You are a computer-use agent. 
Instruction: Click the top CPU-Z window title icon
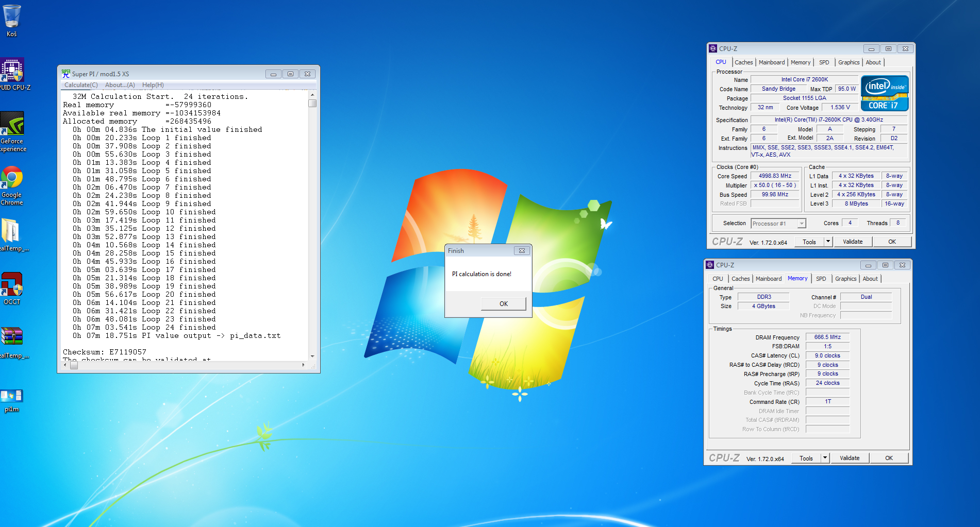[x=713, y=48]
